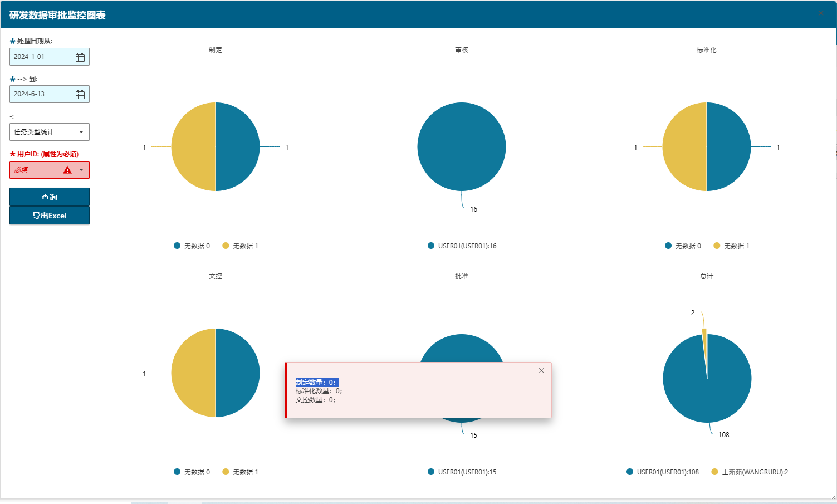This screenshot has width=837, height=504.
Task: Click the 总计 chart title
Action: coord(707,276)
